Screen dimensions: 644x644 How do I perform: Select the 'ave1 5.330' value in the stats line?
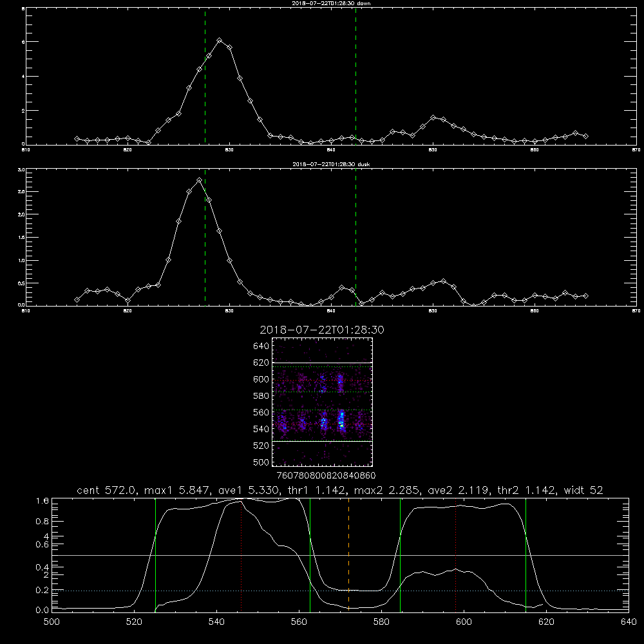(250, 490)
